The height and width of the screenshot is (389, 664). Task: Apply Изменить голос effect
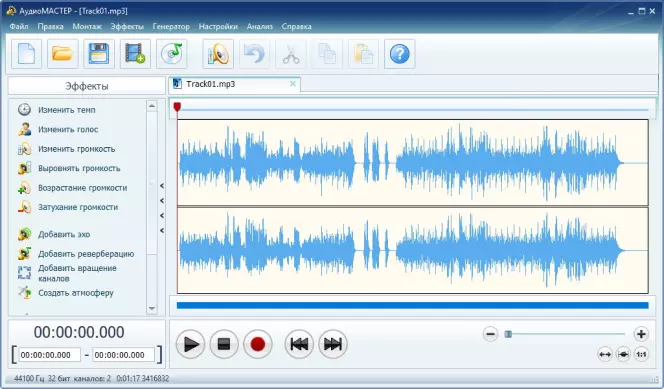tap(68, 130)
